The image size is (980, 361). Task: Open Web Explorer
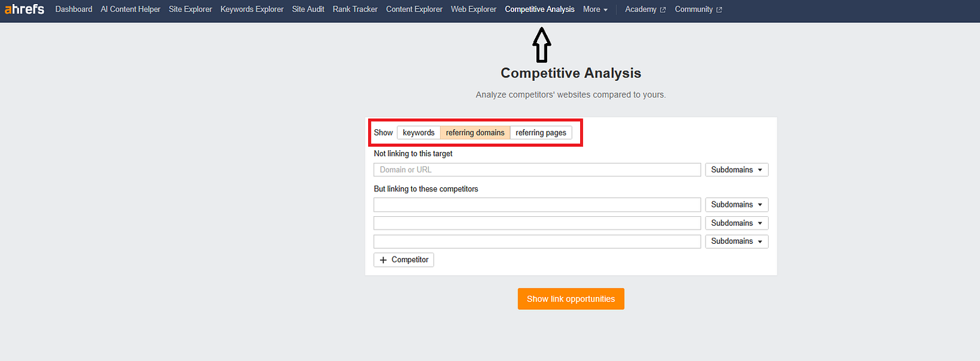click(x=474, y=9)
